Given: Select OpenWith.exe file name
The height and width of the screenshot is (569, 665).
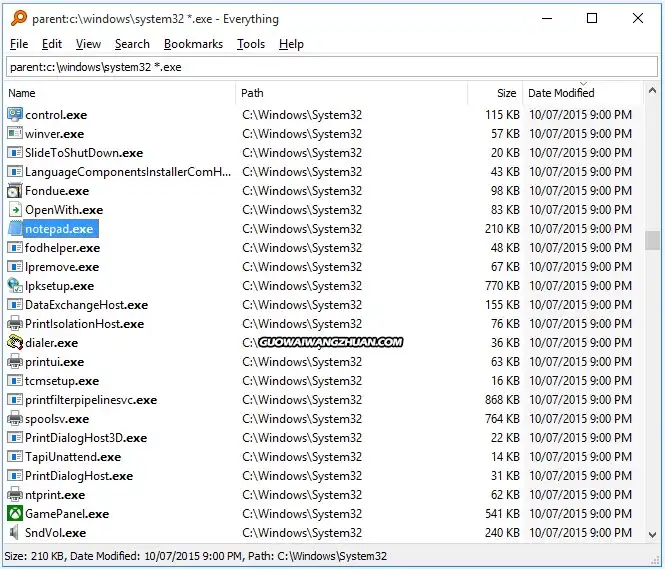Looking at the screenshot, I should pyautogui.click(x=64, y=210).
